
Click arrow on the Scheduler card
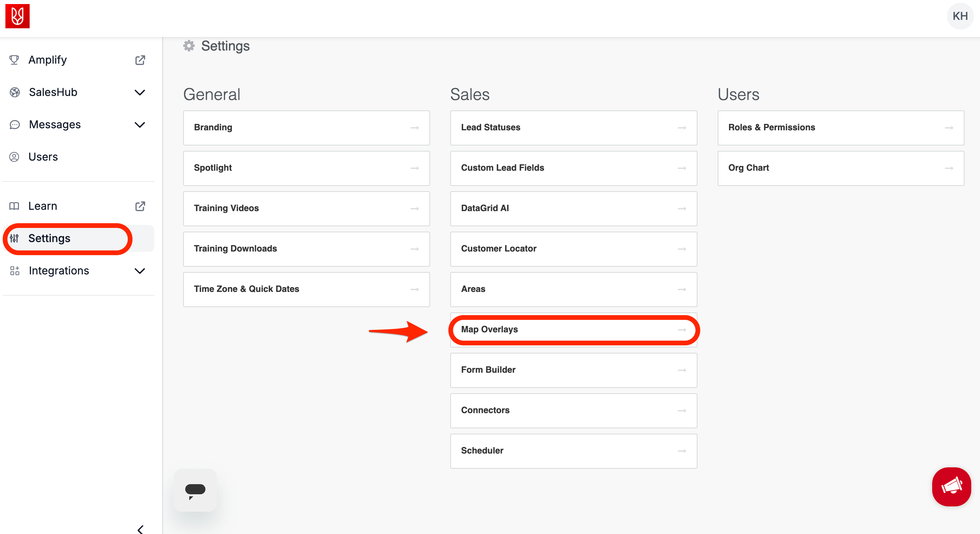click(681, 451)
